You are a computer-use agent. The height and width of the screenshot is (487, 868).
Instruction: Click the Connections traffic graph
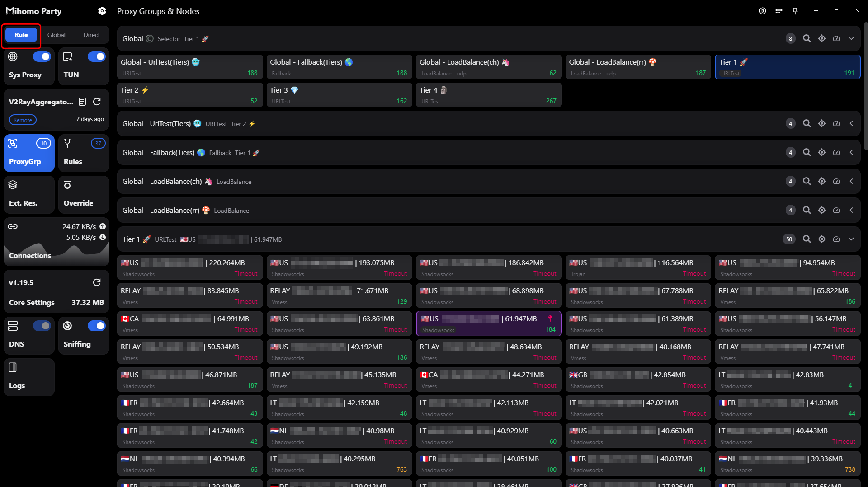[x=57, y=242]
